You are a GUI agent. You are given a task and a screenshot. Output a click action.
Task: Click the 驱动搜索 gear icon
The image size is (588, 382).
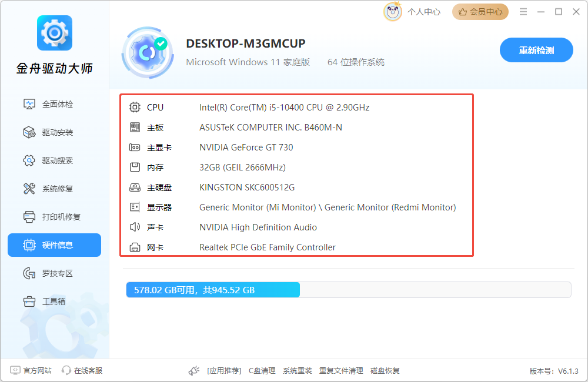tap(29, 160)
